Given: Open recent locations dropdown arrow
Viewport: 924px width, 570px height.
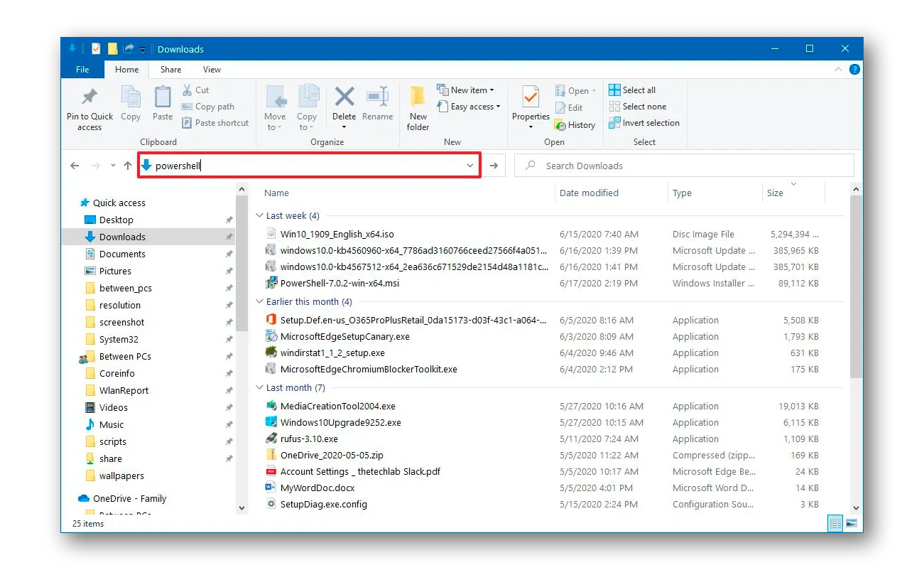Looking at the screenshot, I should tap(113, 166).
